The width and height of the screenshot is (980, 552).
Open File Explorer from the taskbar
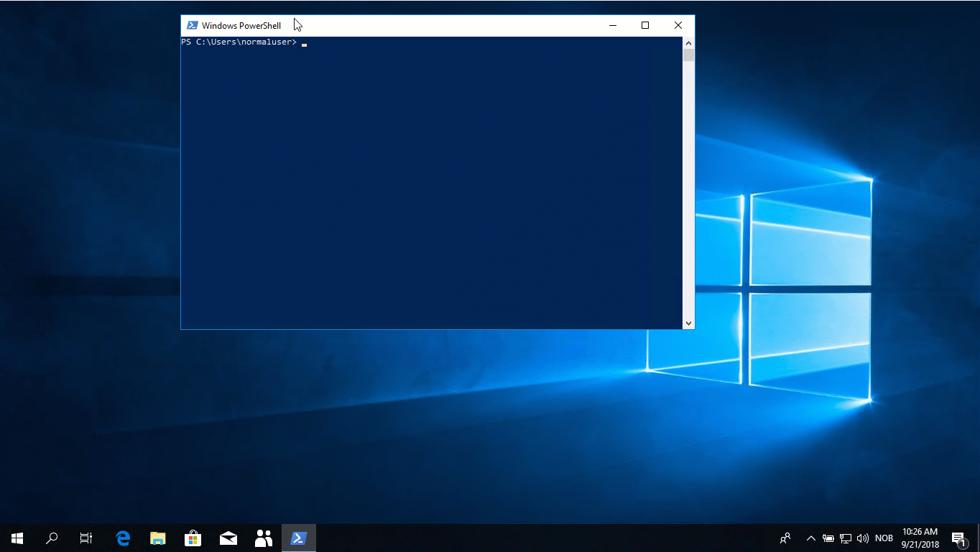coord(158,538)
